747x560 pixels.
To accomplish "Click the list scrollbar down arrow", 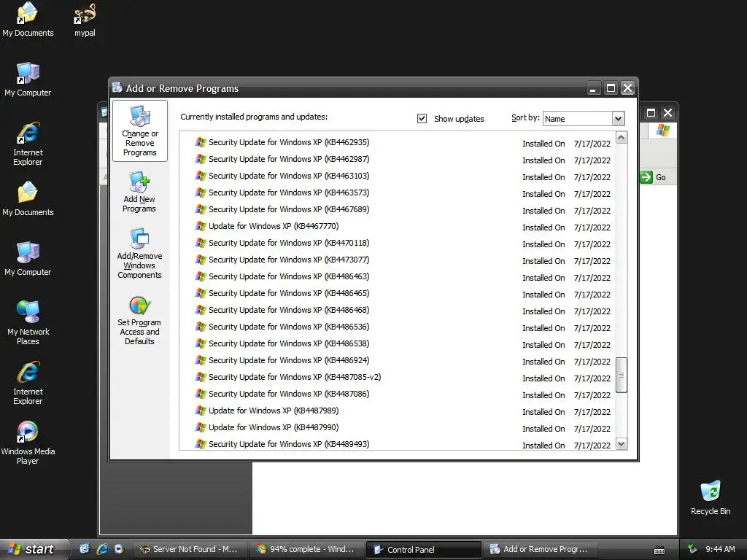I will click(621, 444).
